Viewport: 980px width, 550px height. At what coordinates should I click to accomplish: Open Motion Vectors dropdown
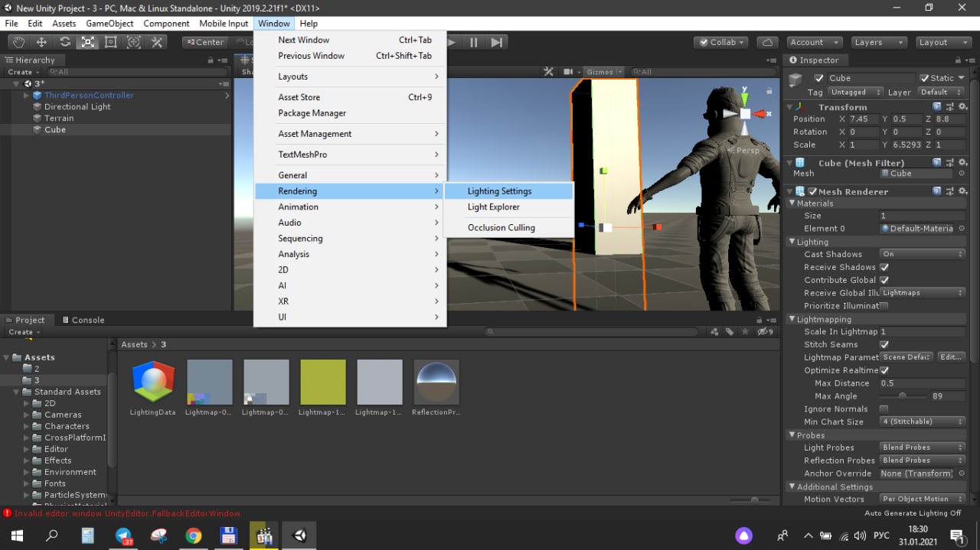point(923,499)
